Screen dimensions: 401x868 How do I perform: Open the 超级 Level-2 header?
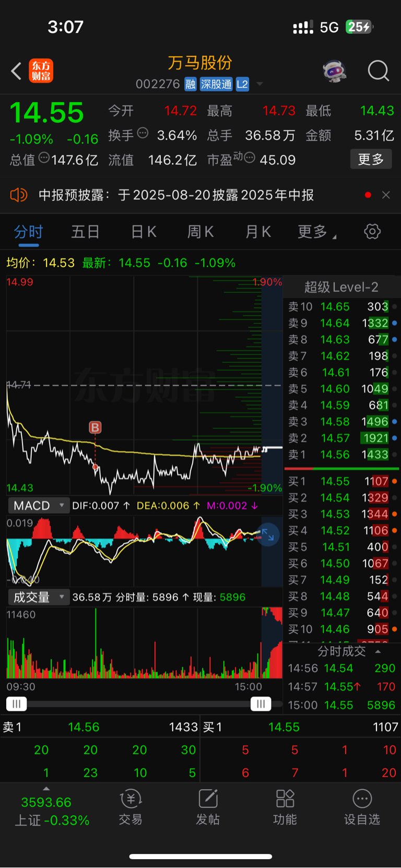(x=341, y=287)
